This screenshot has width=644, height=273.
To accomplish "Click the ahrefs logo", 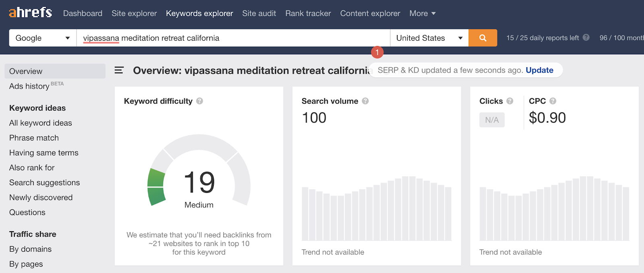I will pyautogui.click(x=31, y=12).
